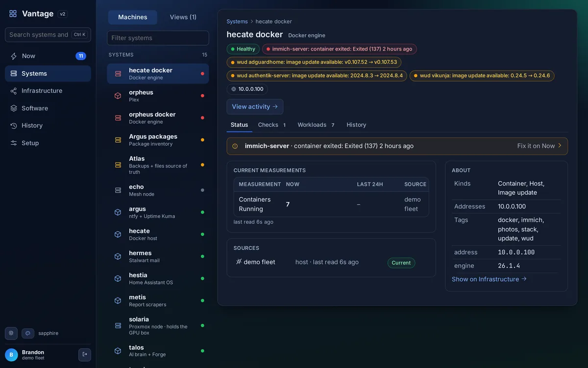The width and height of the screenshot is (588, 368).
Task: Click the Now lightning bolt icon
Action: [x=14, y=56]
